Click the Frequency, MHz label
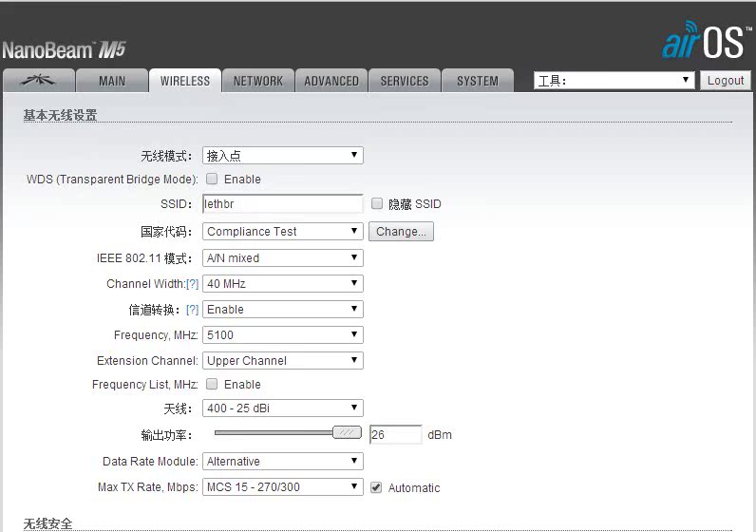This screenshot has height=532, width=756. pyautogui.click(x=156, y=335)
